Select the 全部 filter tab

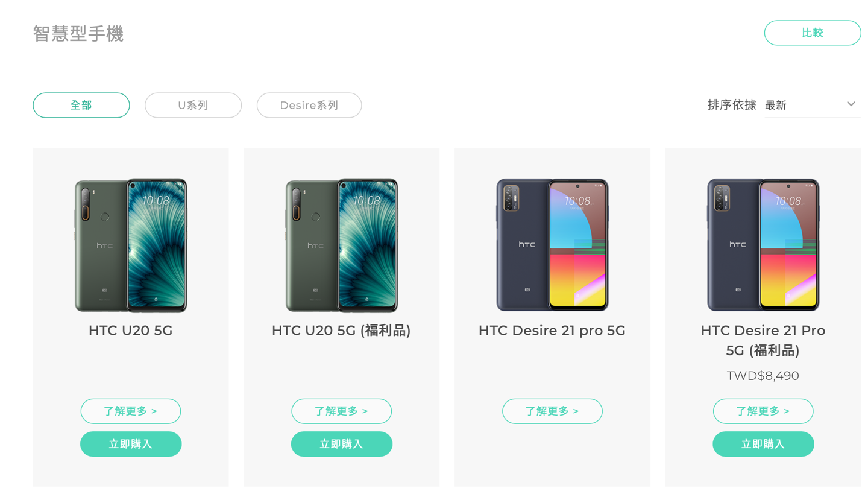tap(81, 105)
